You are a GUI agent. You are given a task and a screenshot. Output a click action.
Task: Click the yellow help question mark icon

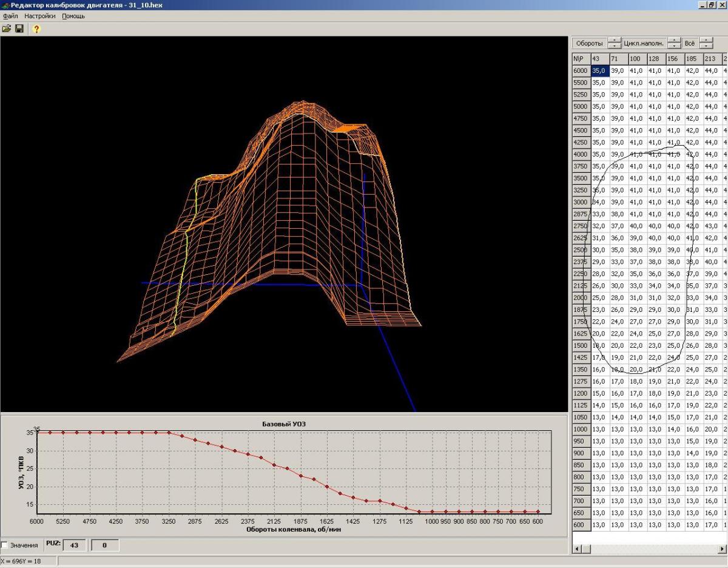point(36,29)
